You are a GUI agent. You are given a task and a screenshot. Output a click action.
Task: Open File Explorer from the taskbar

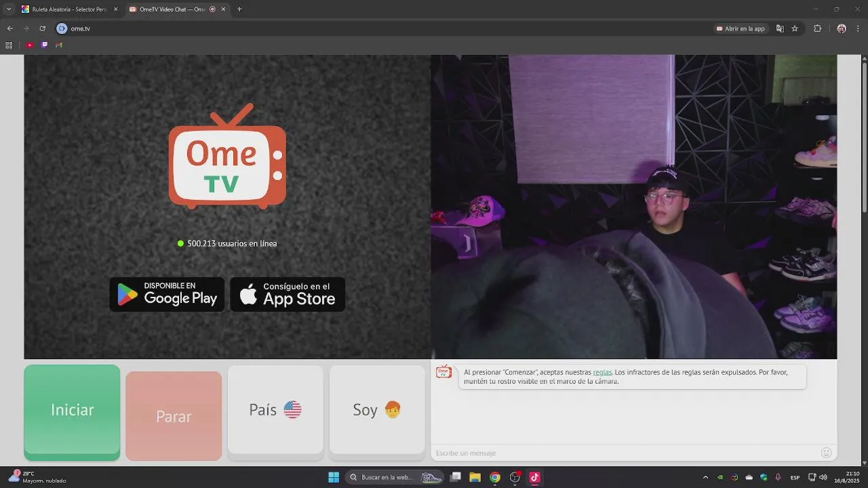coord(475,477)
